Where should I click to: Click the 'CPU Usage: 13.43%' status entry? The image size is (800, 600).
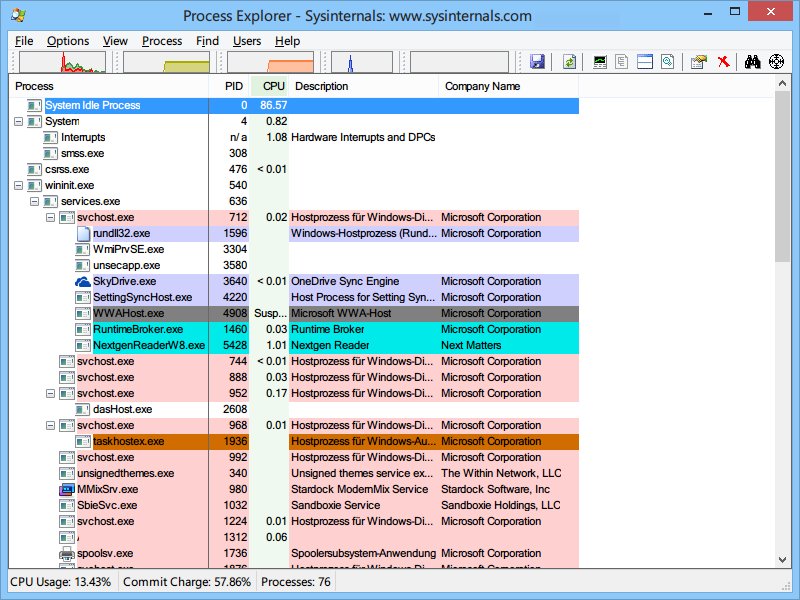pyautogui.click(x=61, y=582)
